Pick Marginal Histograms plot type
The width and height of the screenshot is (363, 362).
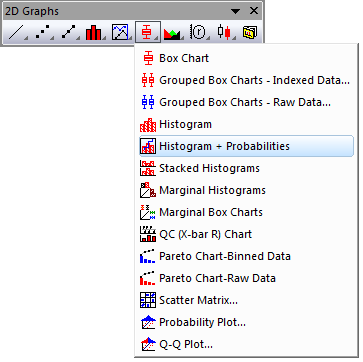click(246, 190)
